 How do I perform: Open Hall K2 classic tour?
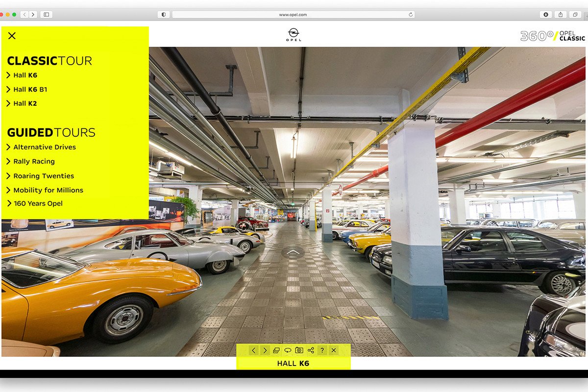pyautogui.click(x=22, y=103)
